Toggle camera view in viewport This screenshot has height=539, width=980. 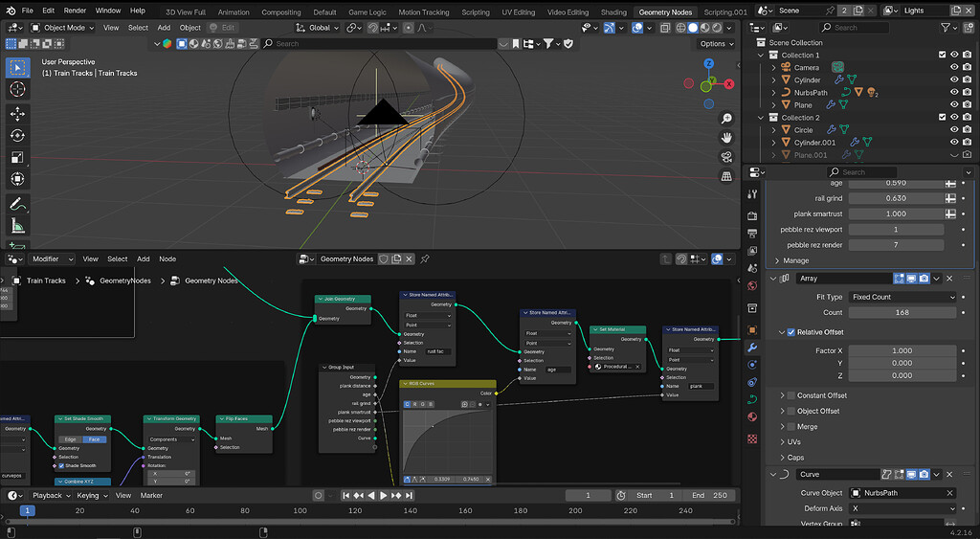(726, 157)
